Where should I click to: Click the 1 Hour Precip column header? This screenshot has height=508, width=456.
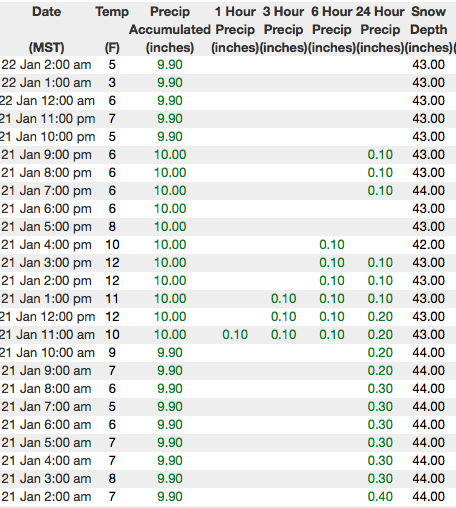[235, 29]
